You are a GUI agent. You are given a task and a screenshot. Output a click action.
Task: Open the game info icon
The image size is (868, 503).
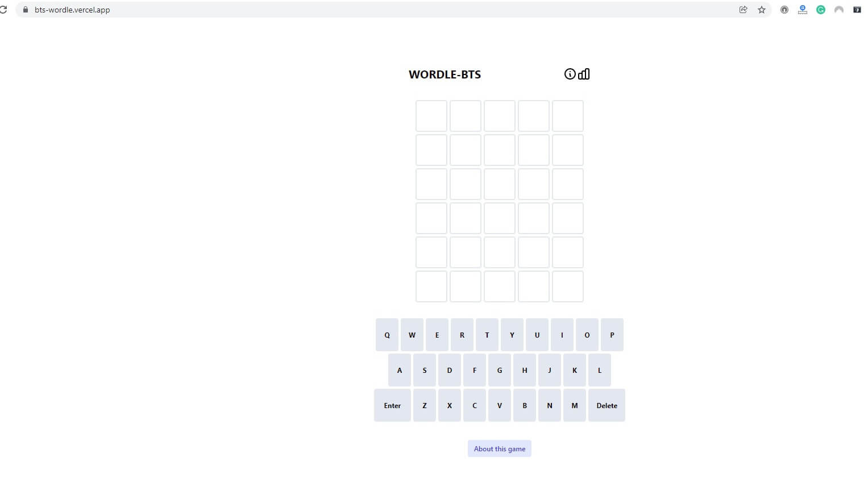pos(570,74)
